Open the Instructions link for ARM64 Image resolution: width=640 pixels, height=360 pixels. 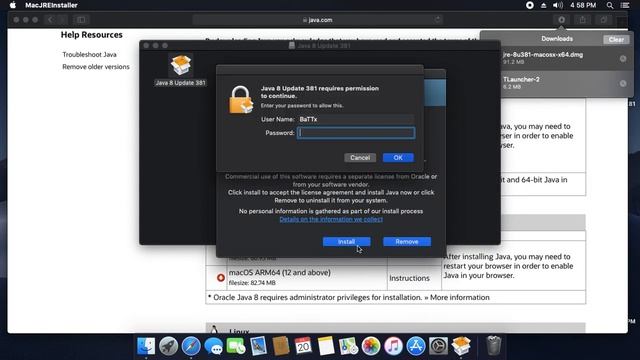(409, 278)
